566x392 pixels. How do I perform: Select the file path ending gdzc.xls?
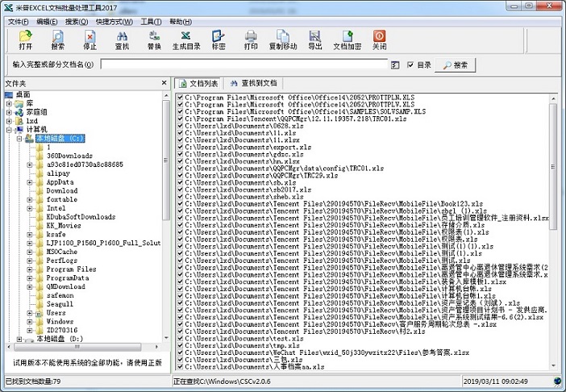point(244,154)
